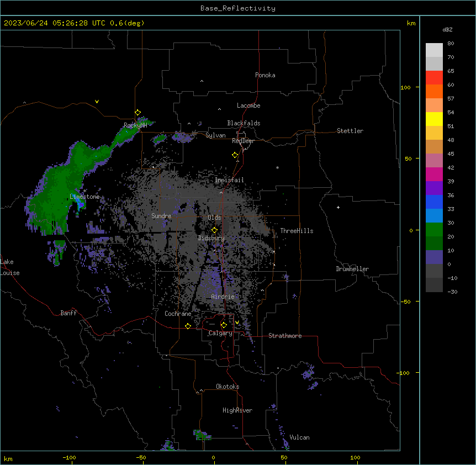Select the royal blue swatch in dBZ legend
The height and width of the screenshot is (465, 476).
pos(434,202)
